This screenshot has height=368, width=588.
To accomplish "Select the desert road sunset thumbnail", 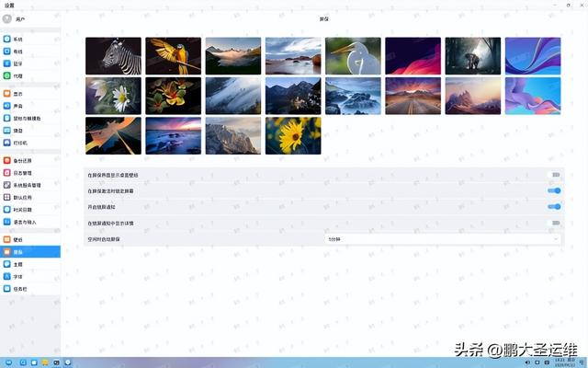I will [x=413, y=96].
